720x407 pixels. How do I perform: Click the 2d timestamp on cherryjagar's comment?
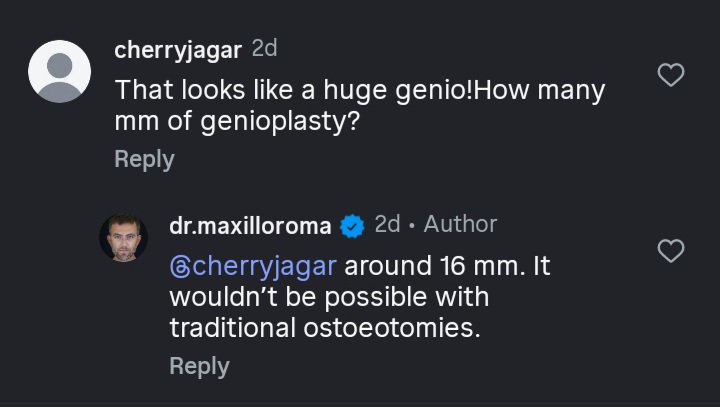pos(265,49)
